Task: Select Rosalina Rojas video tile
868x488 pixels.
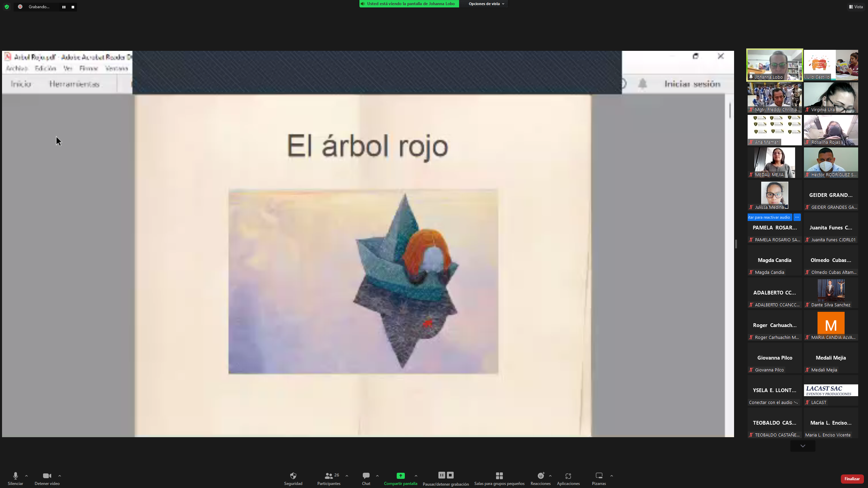Action: tap(831, 130)
